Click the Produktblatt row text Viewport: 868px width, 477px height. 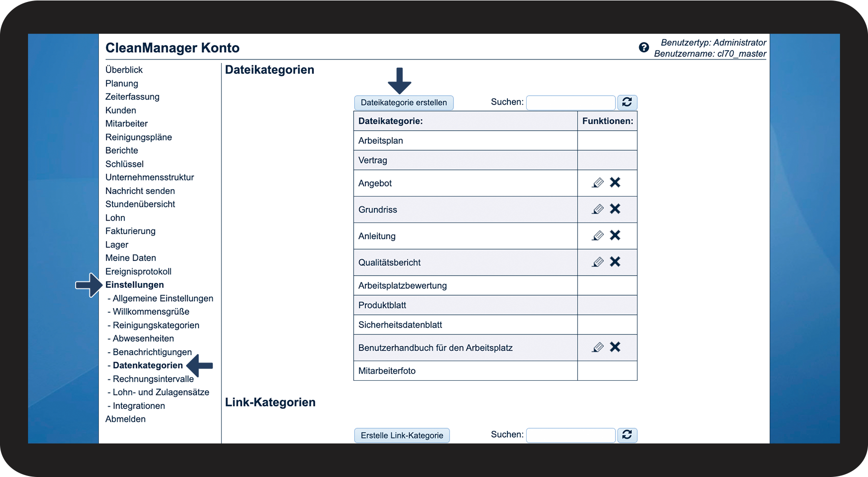[x=382, y=305]
